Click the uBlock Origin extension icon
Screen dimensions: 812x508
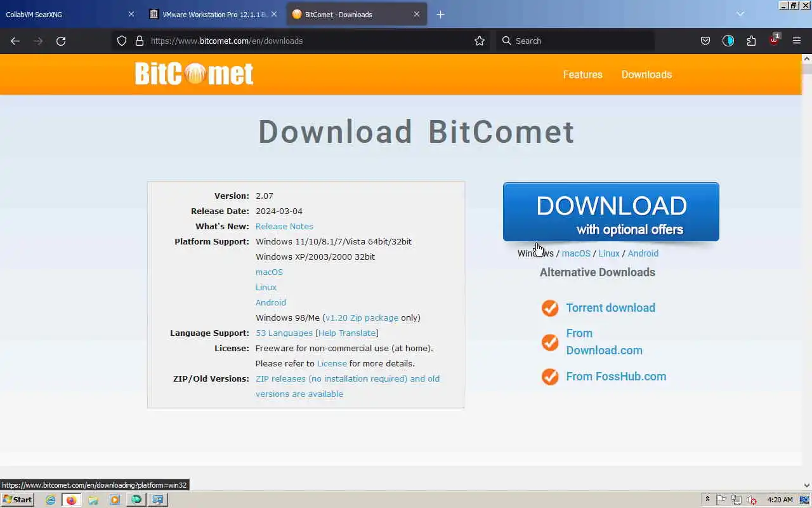(x=774, y=40)
